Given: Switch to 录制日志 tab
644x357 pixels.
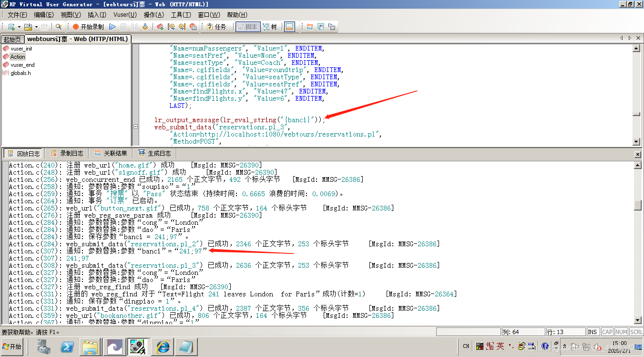Looking at the screenshot, I should 66,153.
